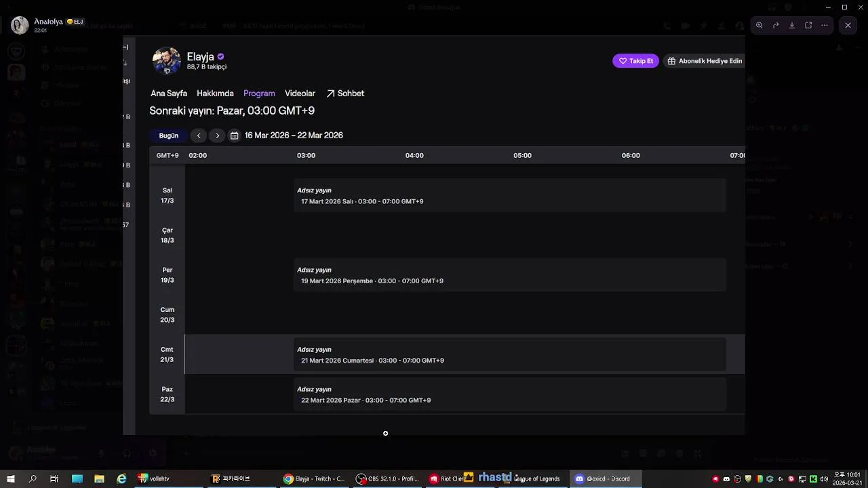Click the 05:00 time column header
Viewport: 868px width, 488px height.
coord(522,155)
